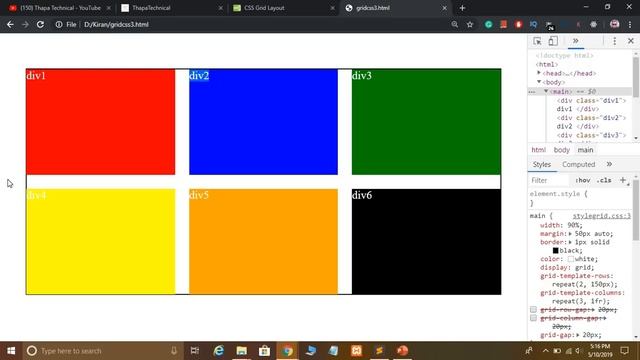The height and width of the screenshot is (360, 640).
Task: Open Task View on the taskbar
Action: click(x=195, y=351)
